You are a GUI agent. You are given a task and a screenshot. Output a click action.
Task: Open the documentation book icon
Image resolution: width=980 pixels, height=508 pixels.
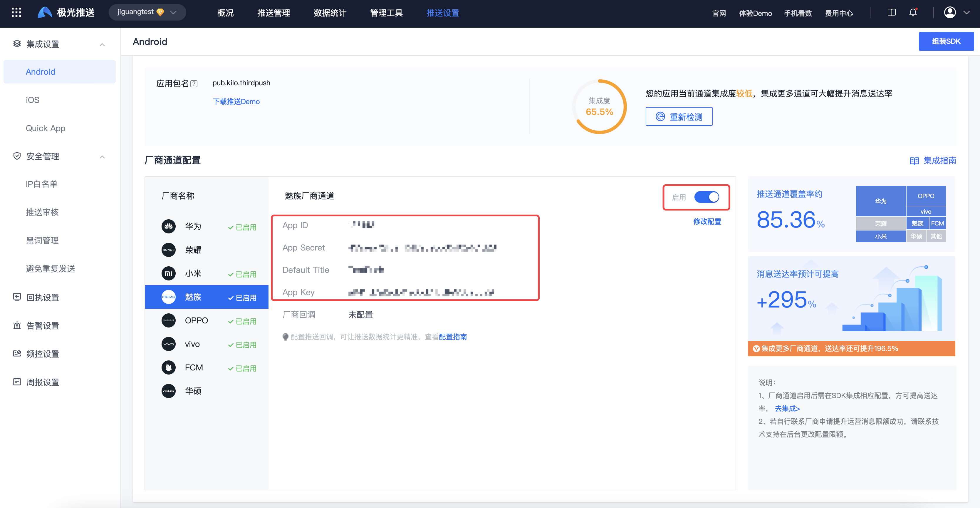tap(891, 13)
